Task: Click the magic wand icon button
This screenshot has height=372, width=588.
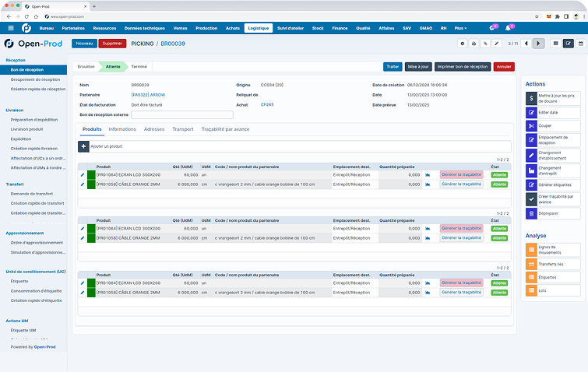Action: coord(497,44)
